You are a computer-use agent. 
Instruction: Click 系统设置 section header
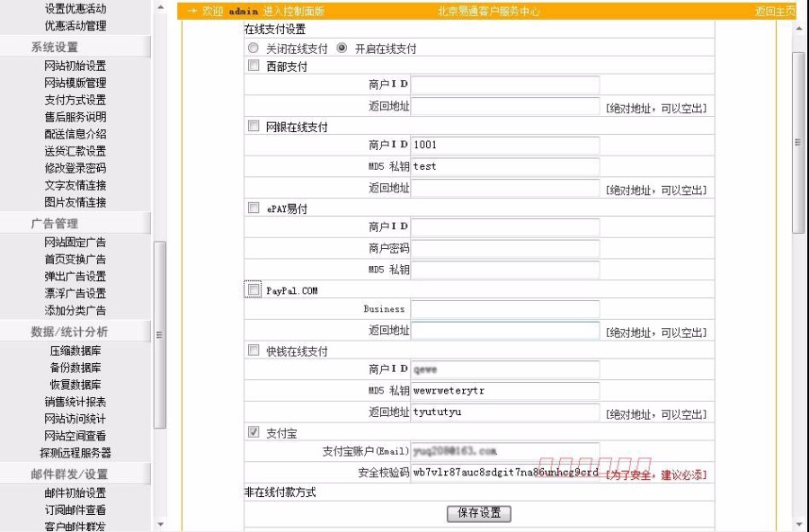click(x=55, y=47)
